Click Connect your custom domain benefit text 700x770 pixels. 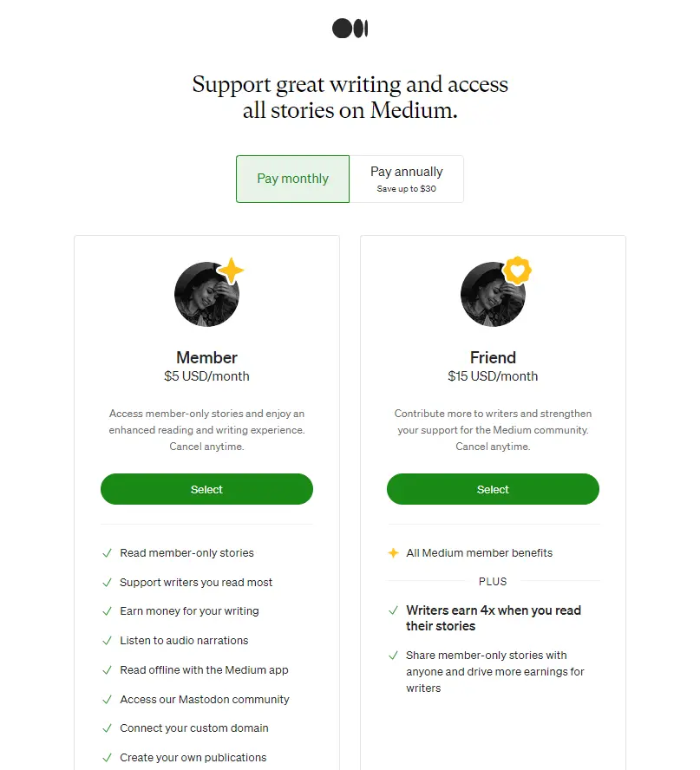click(x=194, y=728)
